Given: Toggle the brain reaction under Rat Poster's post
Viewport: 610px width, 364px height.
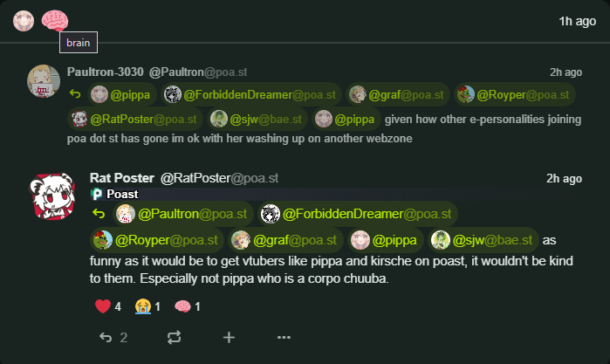Looking at the screenshot, I should click(188, 306).
